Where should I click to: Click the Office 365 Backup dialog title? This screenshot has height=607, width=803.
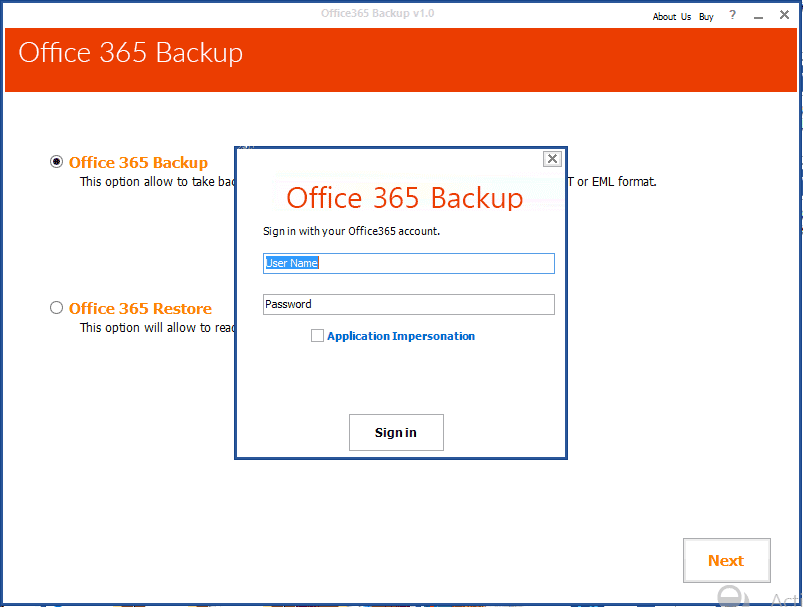pos(404,197)
